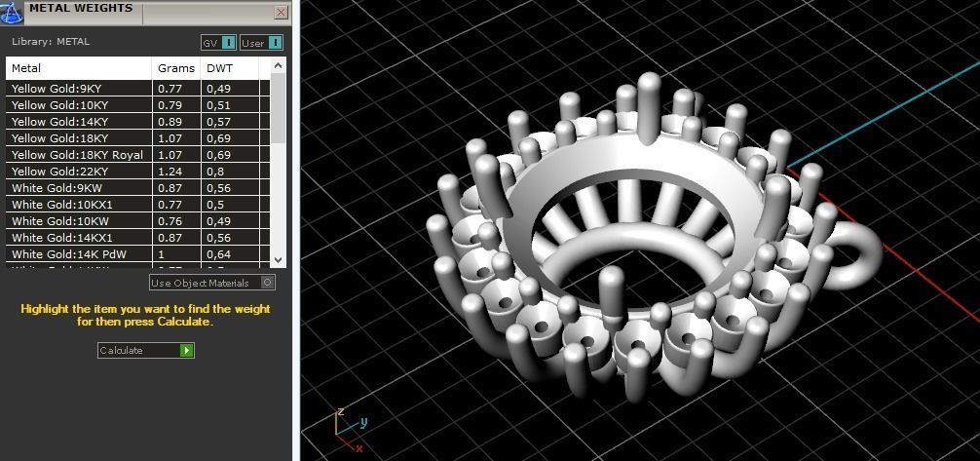
Task: Click the 0,64 DWT cell for 14K PdW
Action: [230, 254]
